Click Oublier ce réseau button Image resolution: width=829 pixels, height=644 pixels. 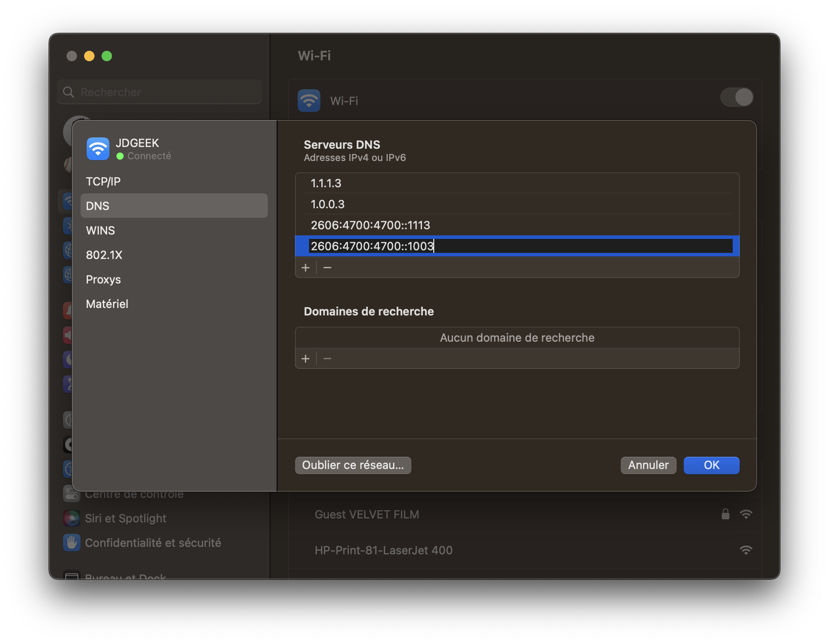353,465
